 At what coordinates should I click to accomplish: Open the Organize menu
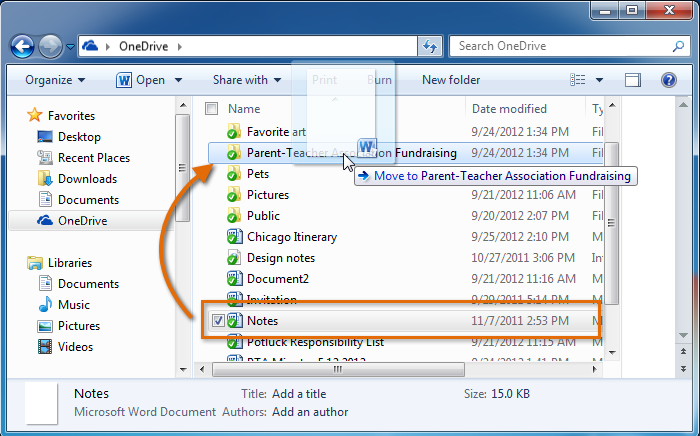pos(55,80)
